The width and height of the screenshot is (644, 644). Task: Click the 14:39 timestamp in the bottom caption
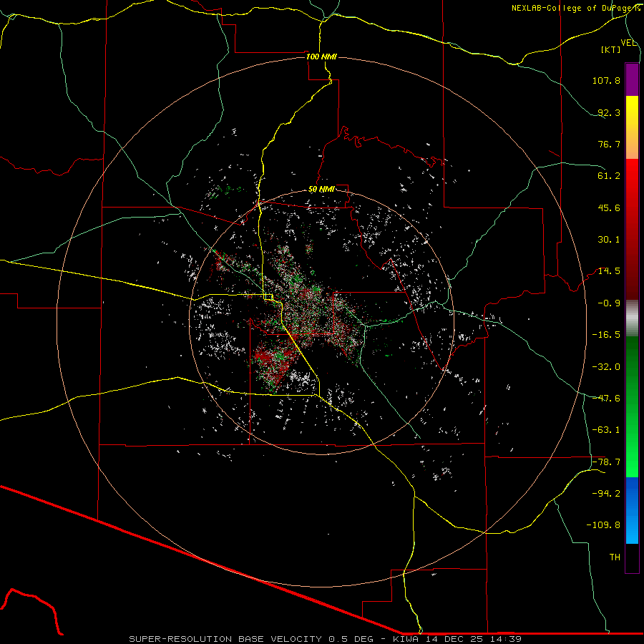point(507,638)
